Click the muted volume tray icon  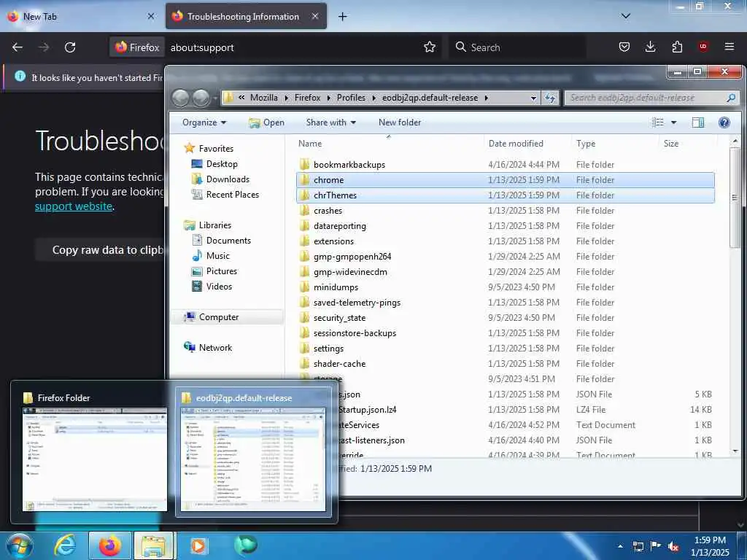coord(673,546)
